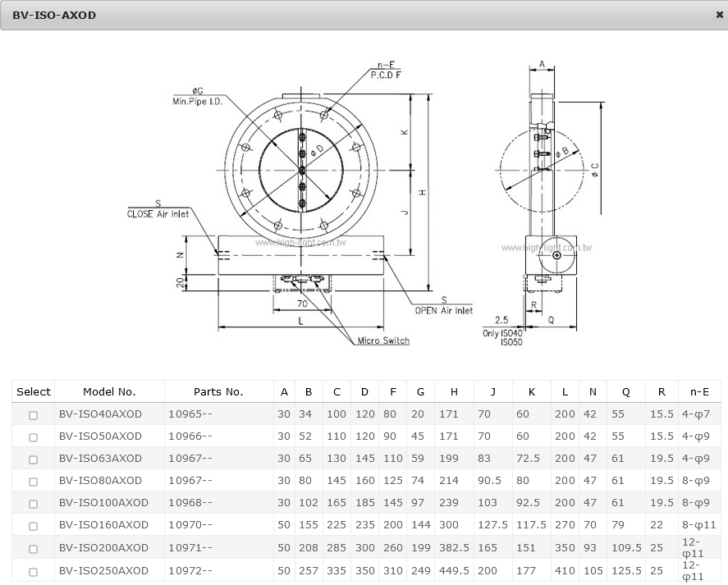The image size is (728, 585).
Task: Click the L value 410
Action: (565, 570)
